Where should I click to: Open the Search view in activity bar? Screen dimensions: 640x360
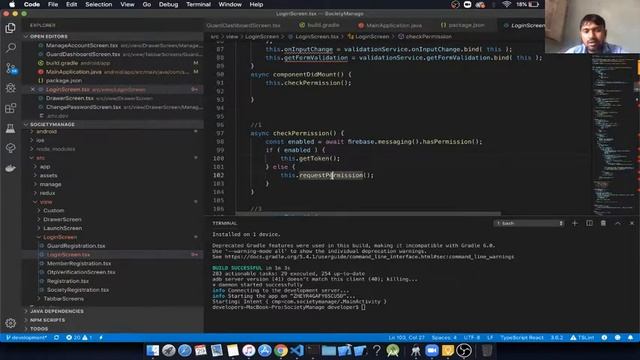11,48
